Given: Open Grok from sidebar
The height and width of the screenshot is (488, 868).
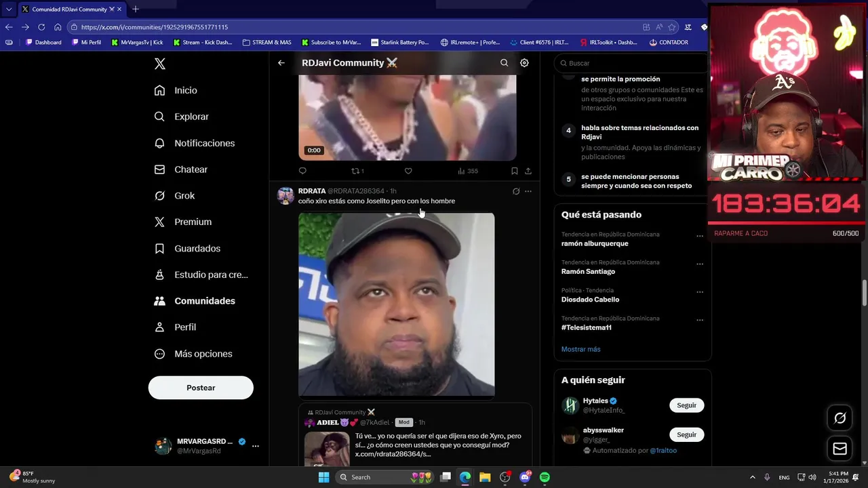Looking at the screenshot, I should [x=174, y=196].
